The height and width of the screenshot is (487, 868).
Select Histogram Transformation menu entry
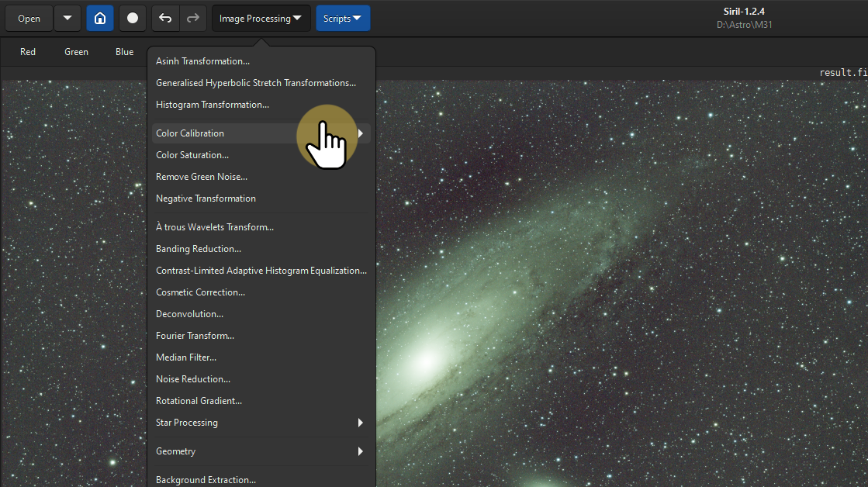point(213,105)
